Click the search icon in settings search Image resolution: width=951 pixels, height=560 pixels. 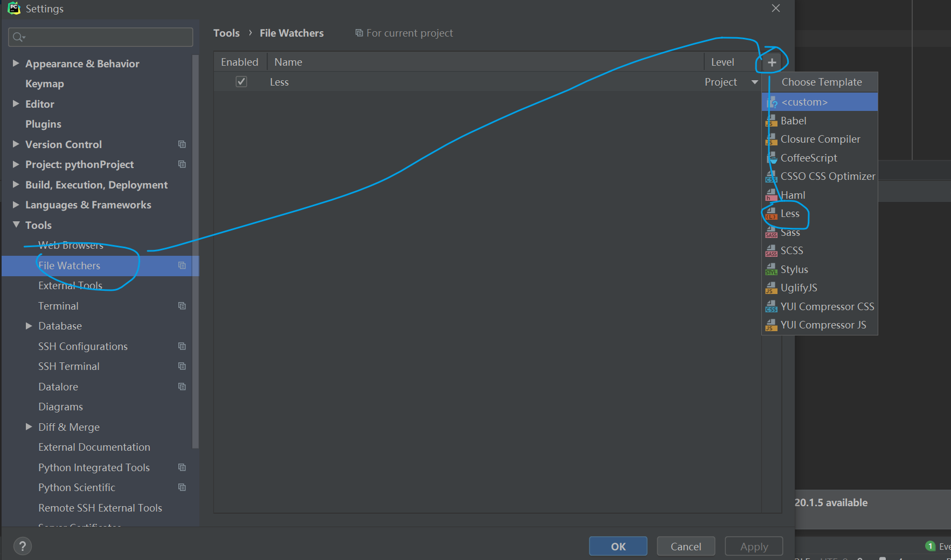pyautogui.click(x=18, y=37)
